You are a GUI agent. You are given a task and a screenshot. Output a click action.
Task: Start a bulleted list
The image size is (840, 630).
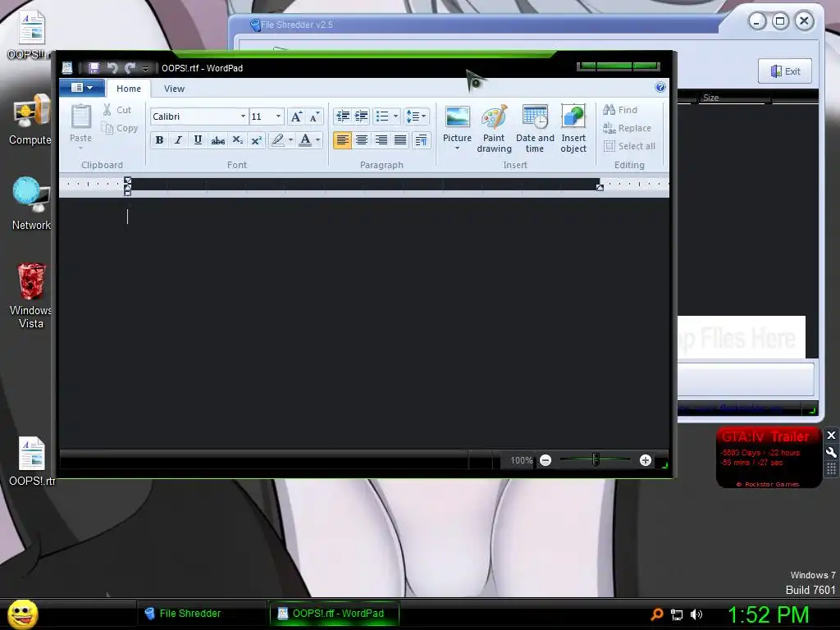(382, 116)
